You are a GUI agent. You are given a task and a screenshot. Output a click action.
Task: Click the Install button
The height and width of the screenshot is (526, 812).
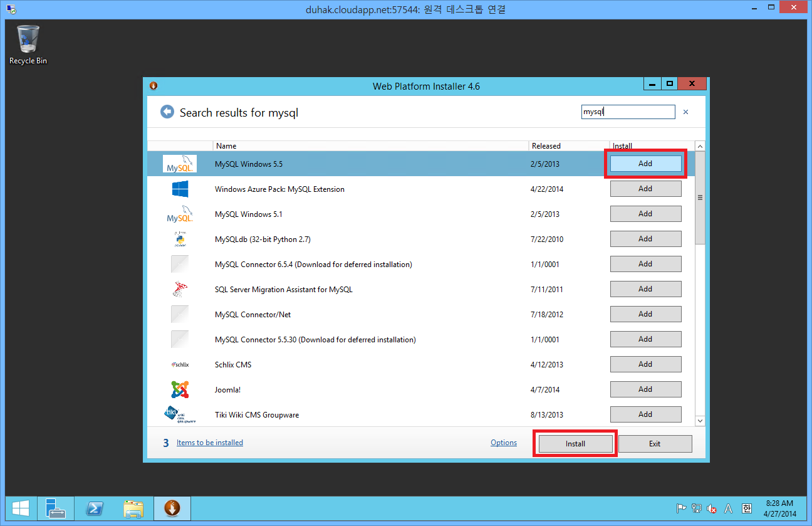coord(575,443)
